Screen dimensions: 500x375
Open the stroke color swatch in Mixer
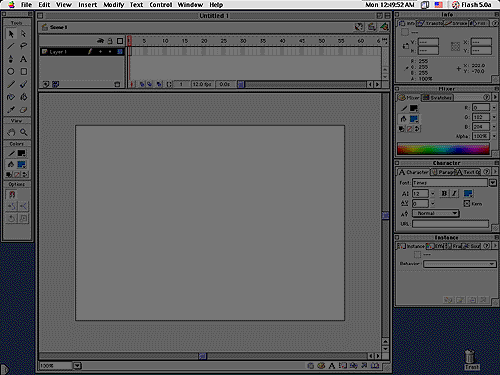point(414,108)
